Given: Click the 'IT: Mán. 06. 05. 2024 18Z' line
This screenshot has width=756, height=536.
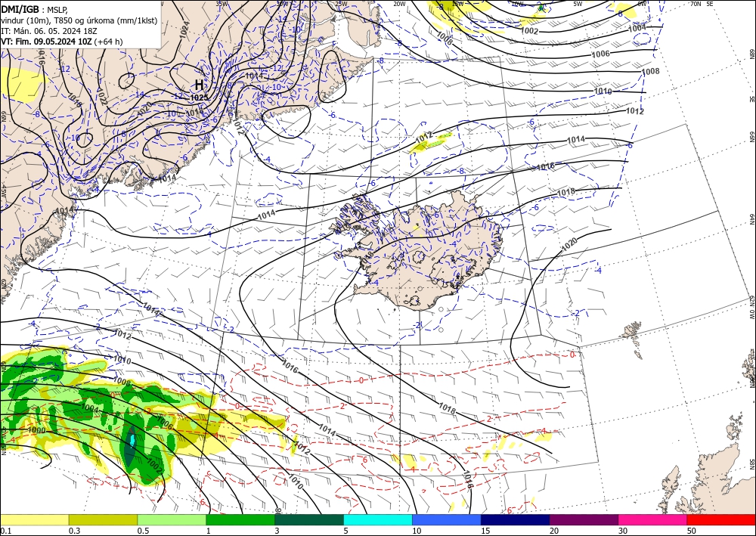Looking at the screenshot, I should (49, 31).
